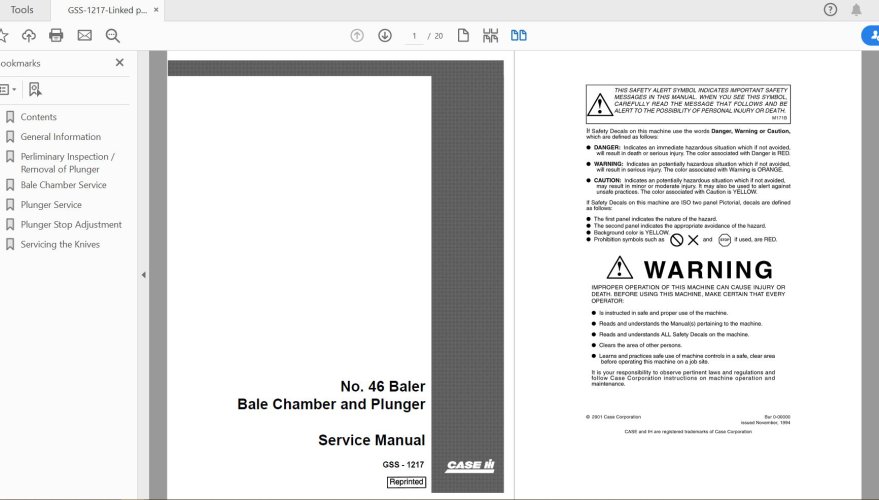879x500 pixels.
Task: Open notifications bell
Action: 856,10
